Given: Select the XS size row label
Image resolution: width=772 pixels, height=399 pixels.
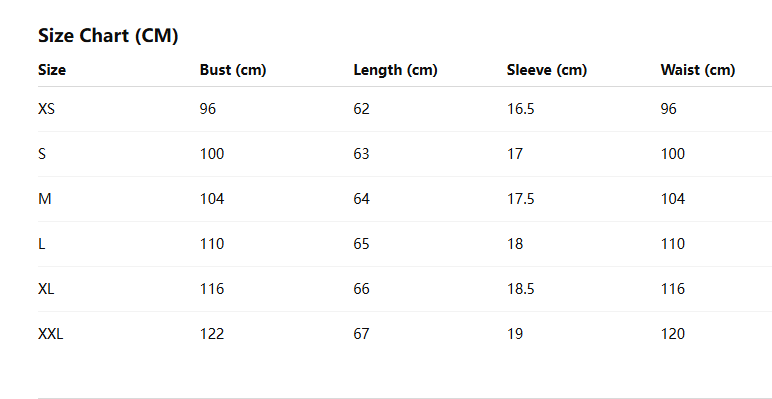Looking at the screenshot, I should click(46, 109).
